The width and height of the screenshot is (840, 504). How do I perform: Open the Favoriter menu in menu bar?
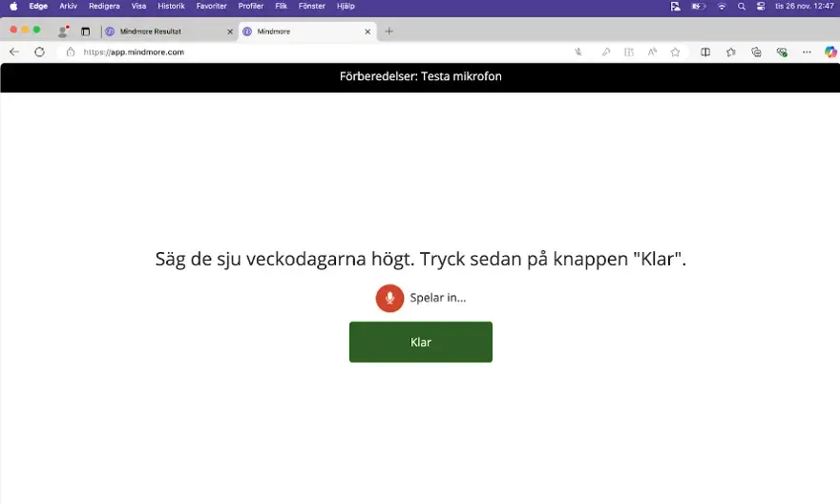tap(211, 6)
